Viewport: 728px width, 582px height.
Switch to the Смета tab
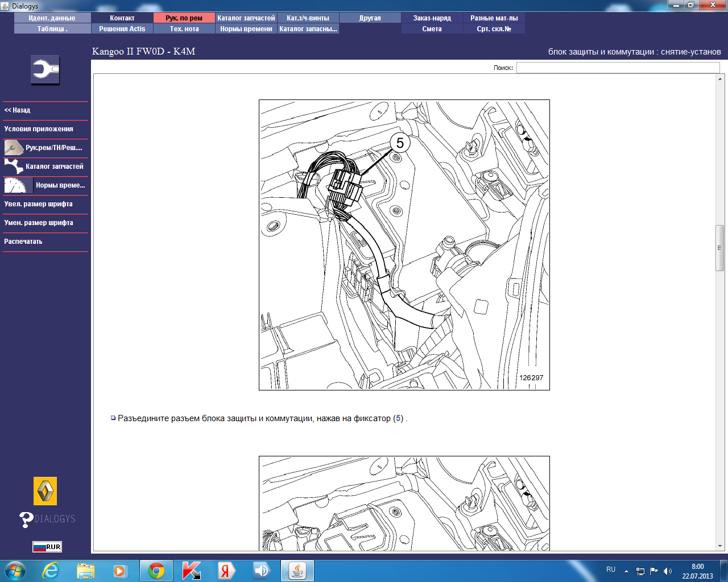point(432,29)
